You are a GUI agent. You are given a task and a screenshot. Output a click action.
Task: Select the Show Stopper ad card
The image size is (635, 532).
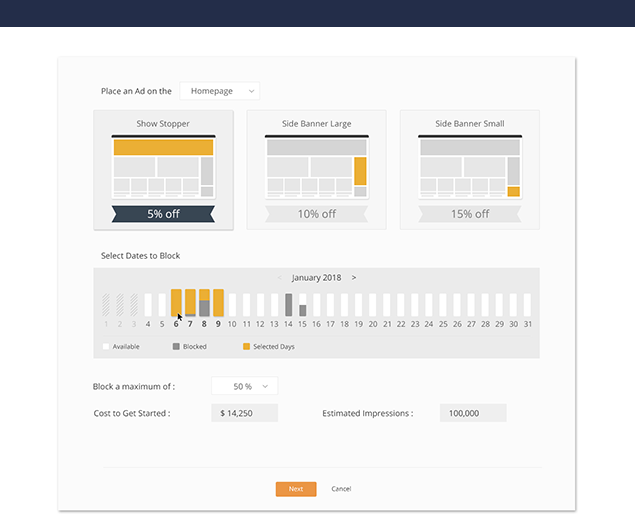click(x=164, y=170)
